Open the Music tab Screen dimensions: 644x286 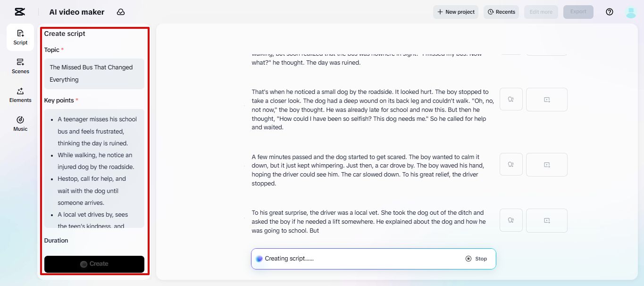click(x=20, y=124)
